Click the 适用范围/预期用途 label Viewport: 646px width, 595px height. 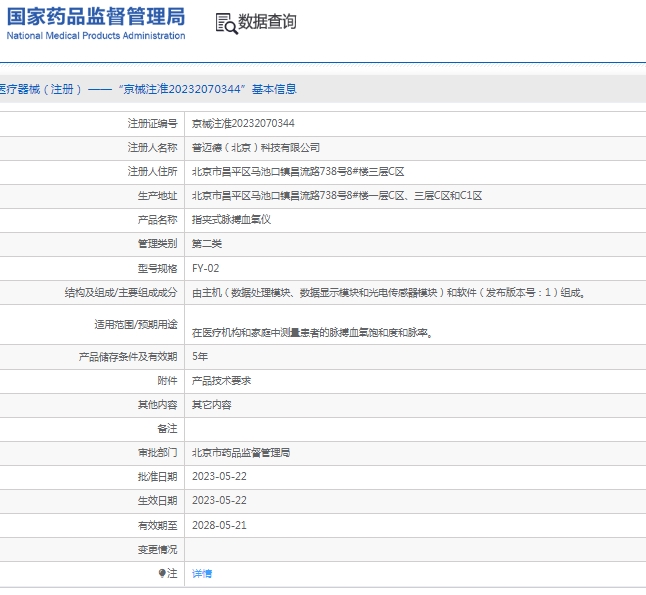coord(136,324)
